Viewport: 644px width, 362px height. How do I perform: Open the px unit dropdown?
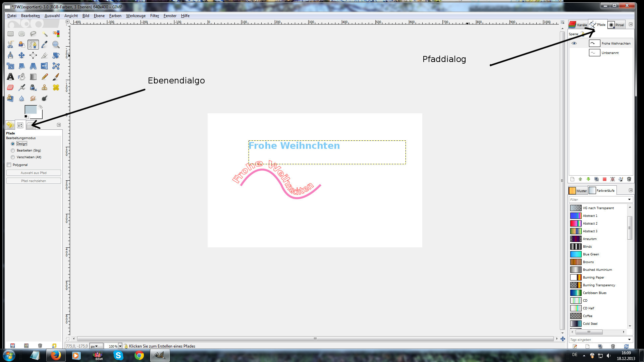[95, 346]
